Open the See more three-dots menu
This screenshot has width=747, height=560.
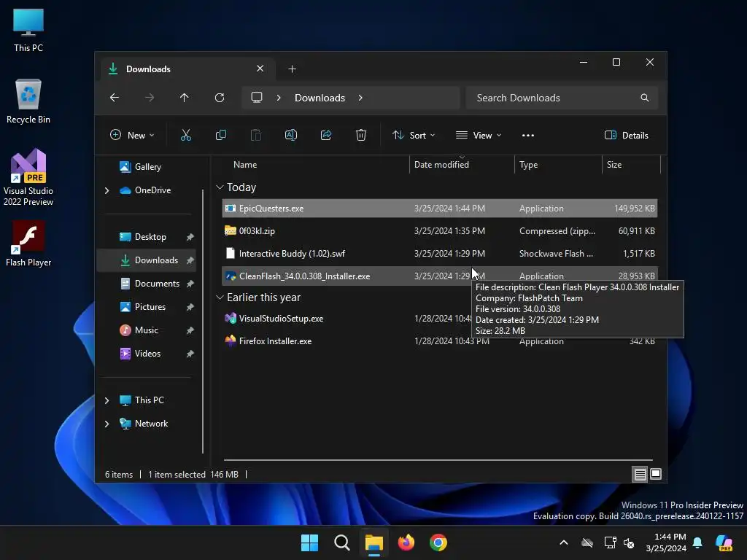point(528,135)
